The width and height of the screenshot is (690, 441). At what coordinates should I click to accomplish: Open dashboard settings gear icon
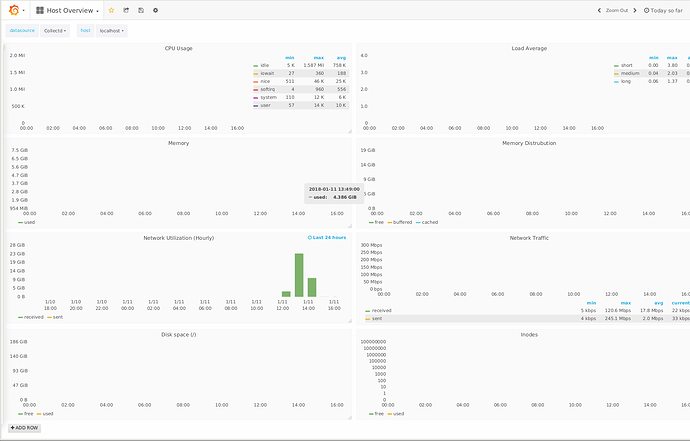coord(155,10)
